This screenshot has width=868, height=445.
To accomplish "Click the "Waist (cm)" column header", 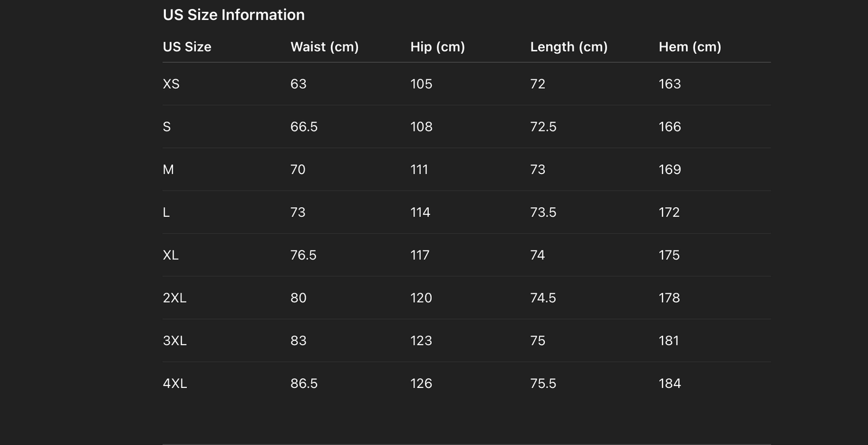I will (x=324, y=47).
